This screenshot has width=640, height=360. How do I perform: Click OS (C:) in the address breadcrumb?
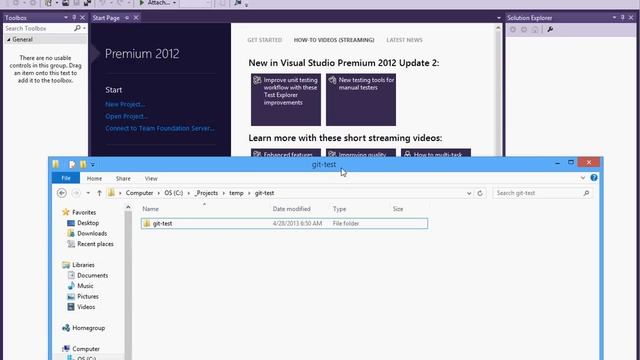tap(173, 193)
